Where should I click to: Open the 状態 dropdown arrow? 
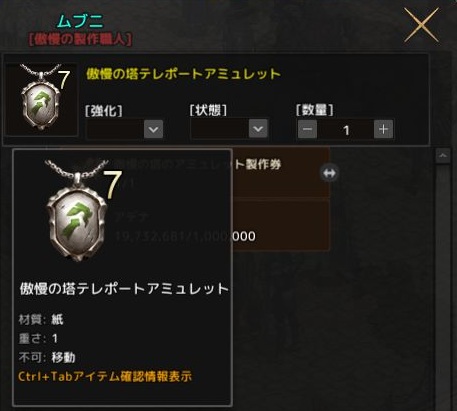click(x=258, y=128)
